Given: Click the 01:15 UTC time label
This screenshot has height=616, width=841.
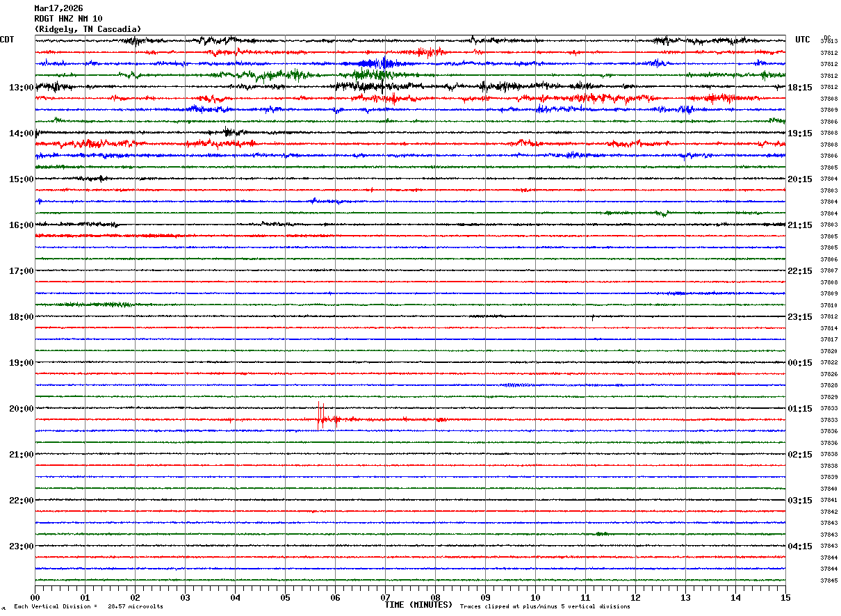Looking at the screenshot, I should (x=799, y=409).
